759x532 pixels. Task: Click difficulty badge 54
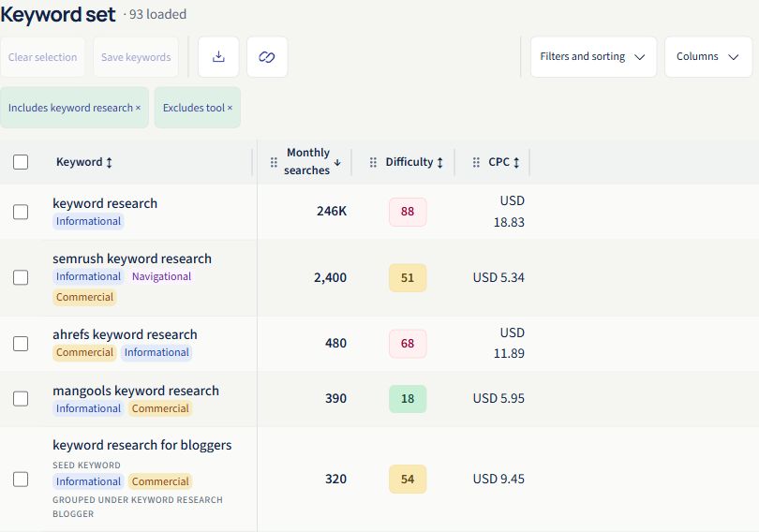pyautogui.click(x=408, y=480)
